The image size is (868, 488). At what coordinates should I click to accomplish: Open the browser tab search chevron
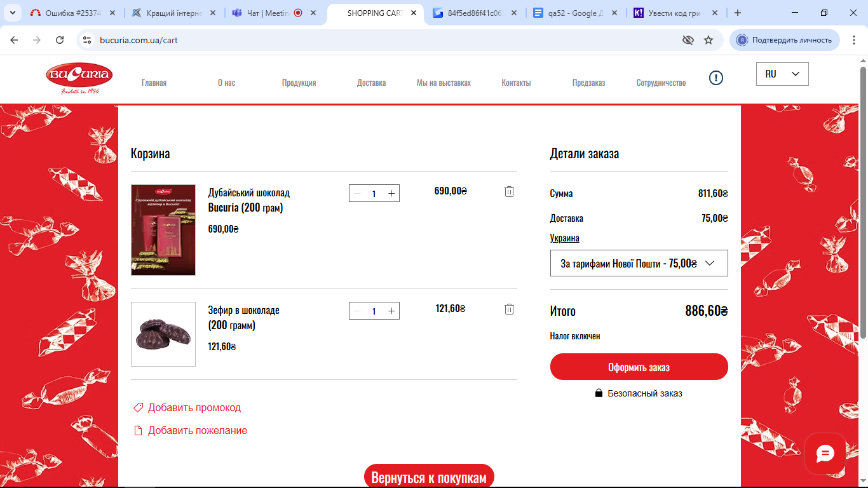(x=12, y=13)
